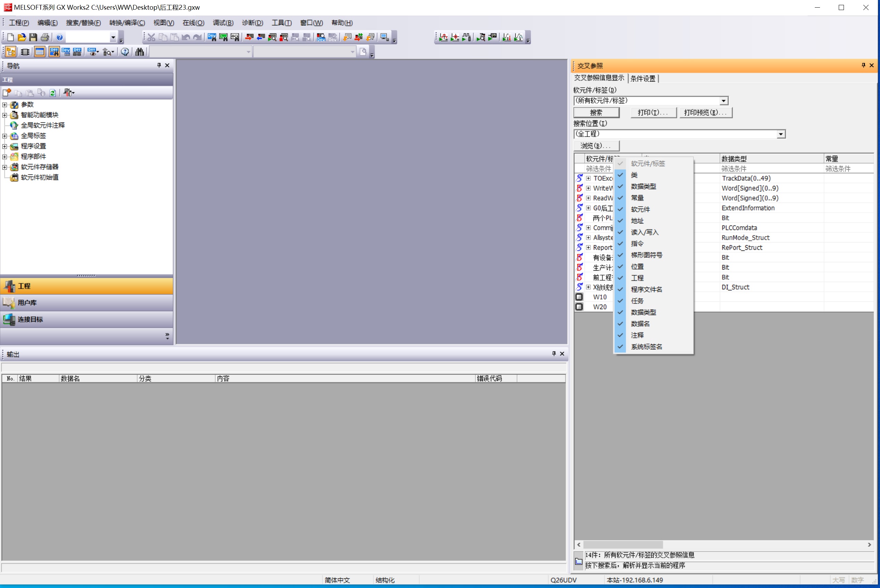This screenshot has width=880, height=588.
Task: Click the Refresh icon in navigation toolbar
Action: coord(53,93)
